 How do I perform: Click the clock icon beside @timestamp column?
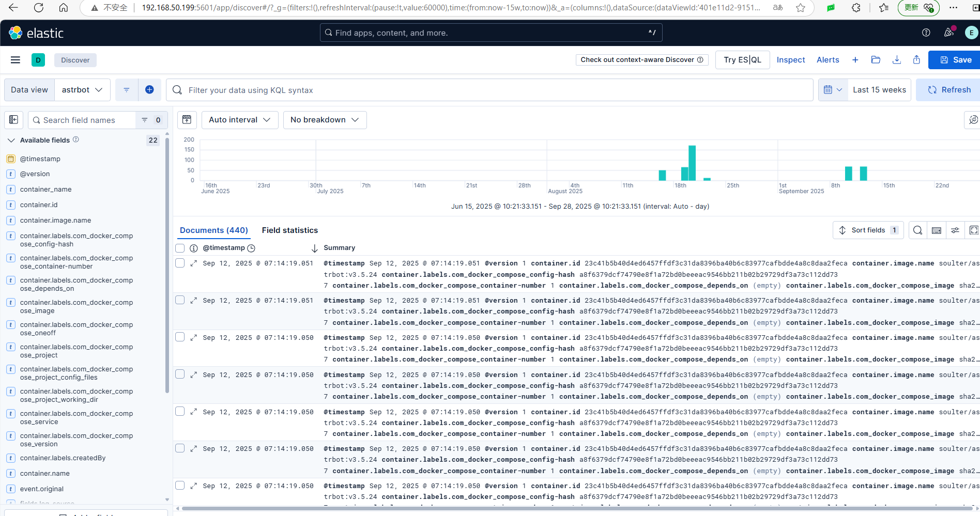click(x=251, y=248)
